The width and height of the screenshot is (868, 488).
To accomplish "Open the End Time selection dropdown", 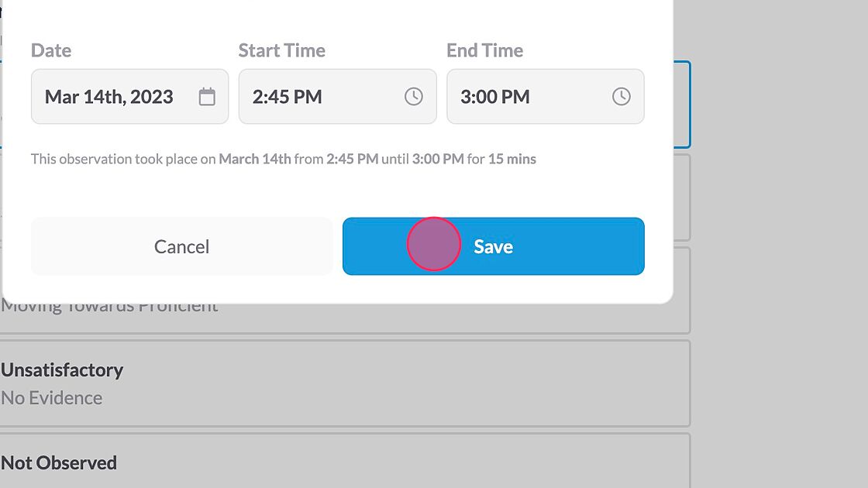I will [x=546, y=96].
